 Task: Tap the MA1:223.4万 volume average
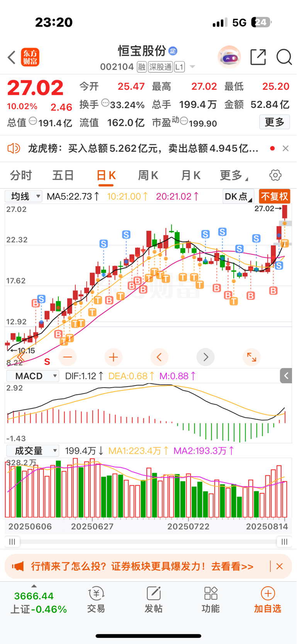pyautogui.click(x=138, y=451)
